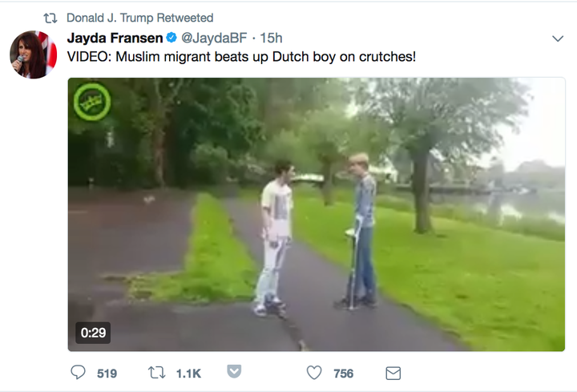Click the Jayda Fransen display name
The image size is (577, 392).
tap(115, 38)
